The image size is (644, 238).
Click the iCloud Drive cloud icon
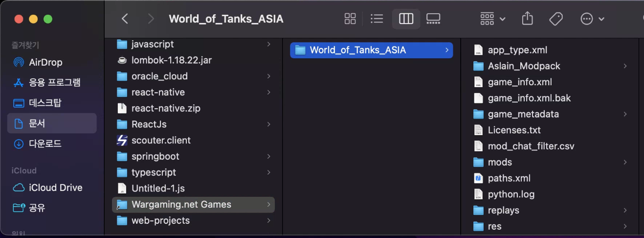coord(19,188)
